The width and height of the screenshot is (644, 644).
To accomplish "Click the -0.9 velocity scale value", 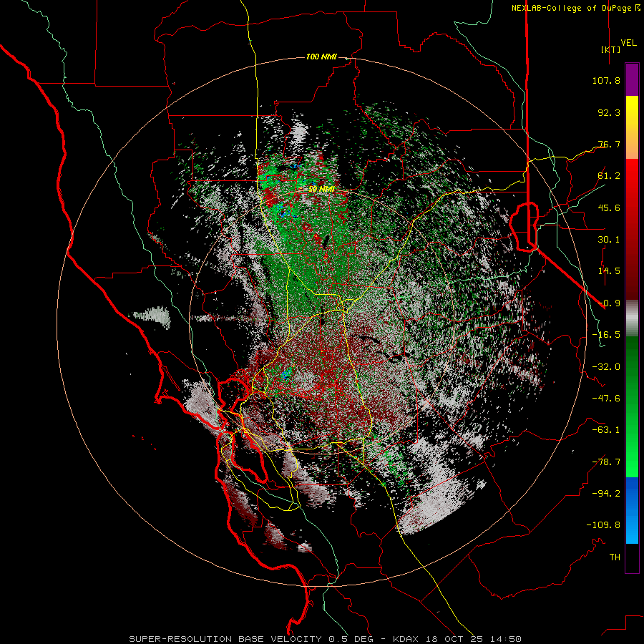I will click(609, 303).
